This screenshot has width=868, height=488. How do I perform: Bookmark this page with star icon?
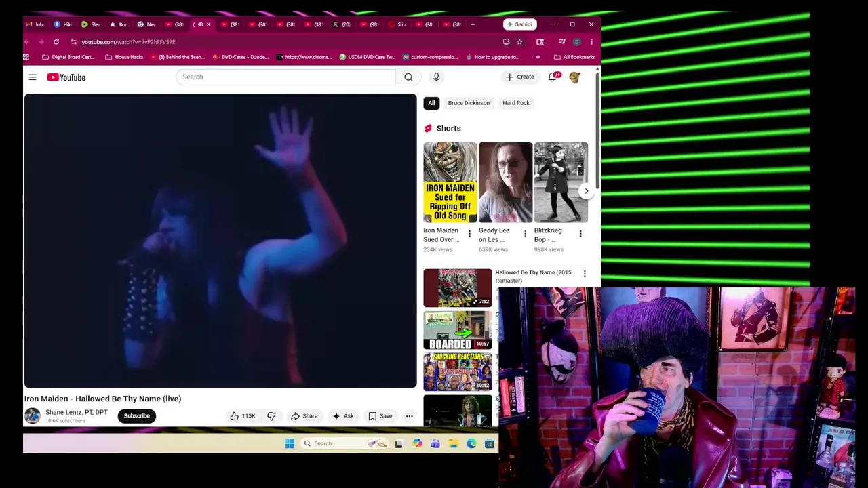[519, 42]
